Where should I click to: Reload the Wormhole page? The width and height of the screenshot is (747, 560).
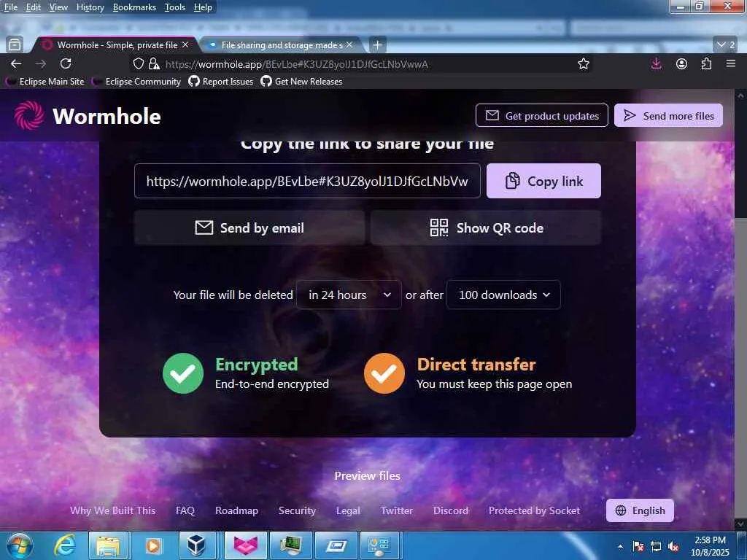66,63
